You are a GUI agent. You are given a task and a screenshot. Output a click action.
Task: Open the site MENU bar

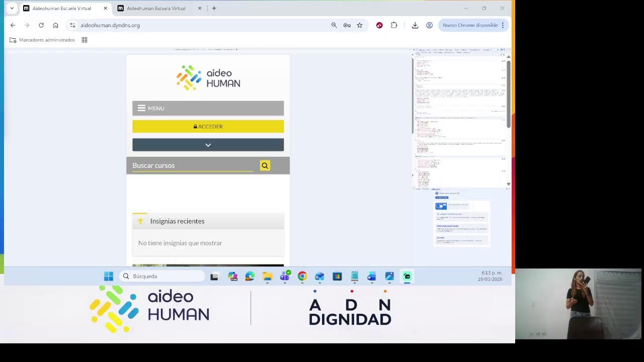pos(208,108)
